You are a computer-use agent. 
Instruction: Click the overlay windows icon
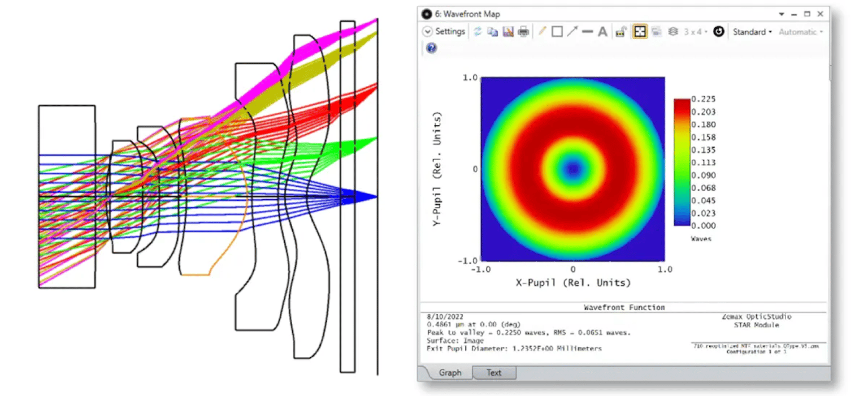[x=656, y=32]
